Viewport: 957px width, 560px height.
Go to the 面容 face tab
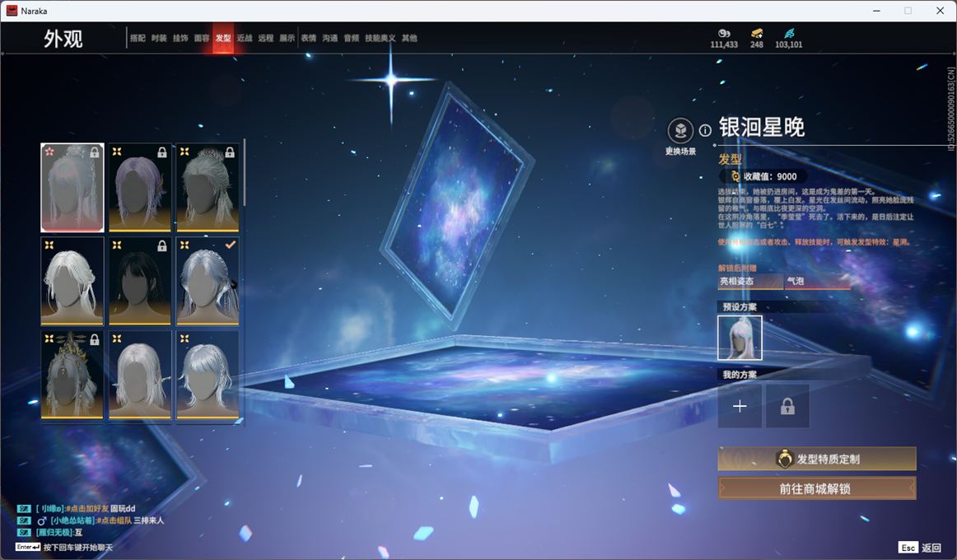202,38
